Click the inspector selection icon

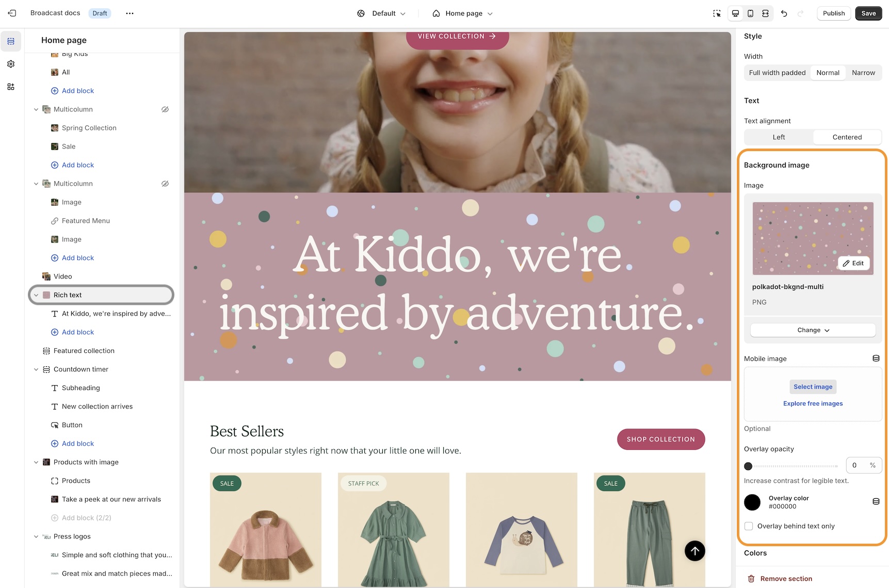717,13
